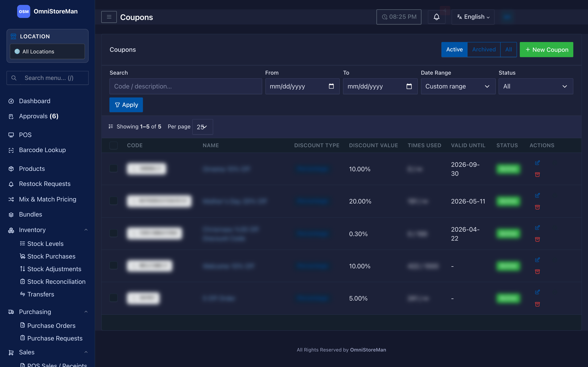Archive the 0.30% discount coupon
Screen dimensions: 588x367
(x=537, y=239)
